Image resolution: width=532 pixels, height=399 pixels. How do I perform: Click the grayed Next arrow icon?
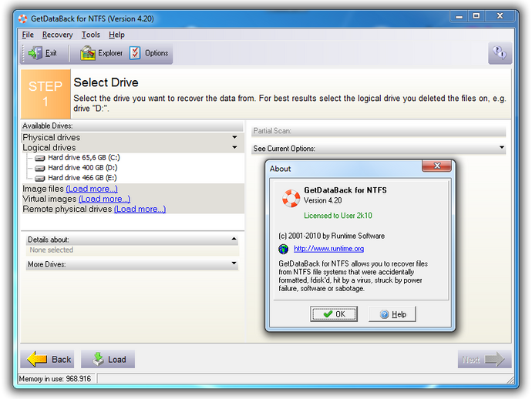494,360
